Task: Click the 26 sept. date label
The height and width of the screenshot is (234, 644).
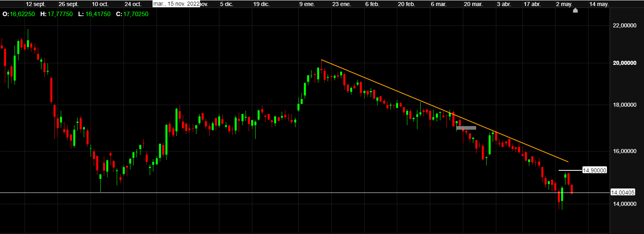Action: click(x=68, y=4)
